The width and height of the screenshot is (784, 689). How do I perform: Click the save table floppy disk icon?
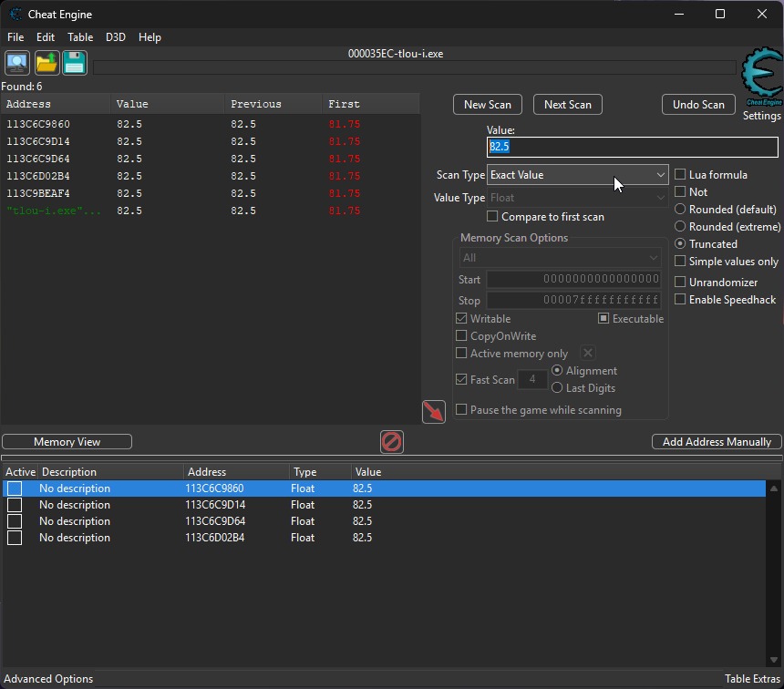pos(75,63)
